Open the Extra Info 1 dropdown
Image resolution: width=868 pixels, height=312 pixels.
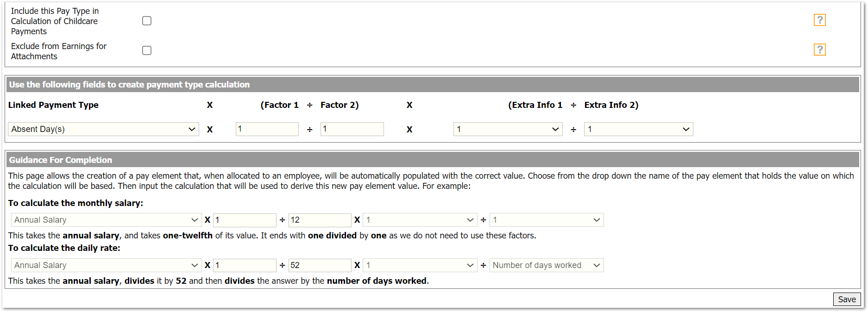[x=508, y=129]
